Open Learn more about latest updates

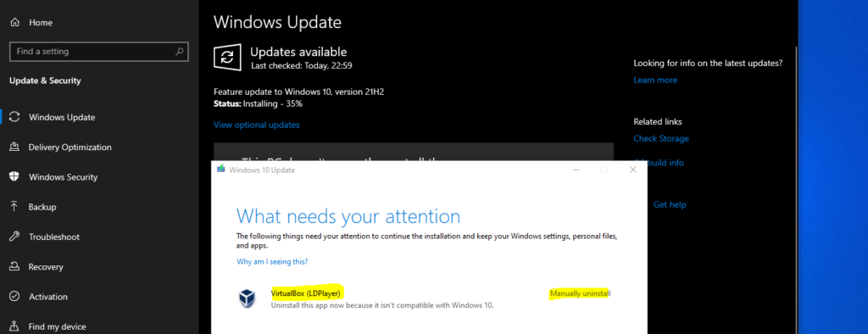655,81
